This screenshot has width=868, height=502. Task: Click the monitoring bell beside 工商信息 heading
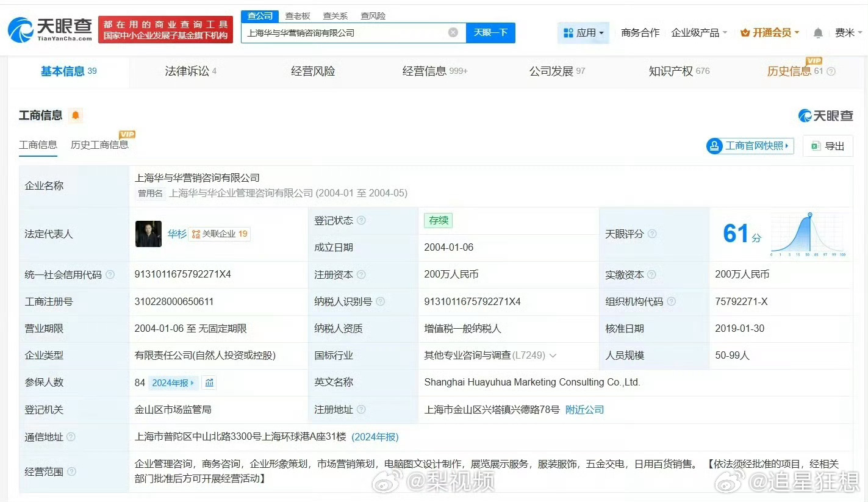[x=76, y=115]
